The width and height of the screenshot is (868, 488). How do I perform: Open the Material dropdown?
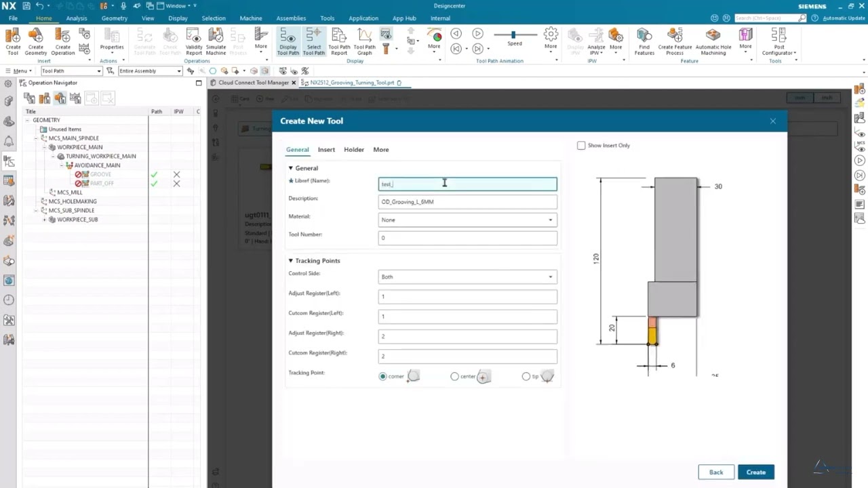coord(467,220)
